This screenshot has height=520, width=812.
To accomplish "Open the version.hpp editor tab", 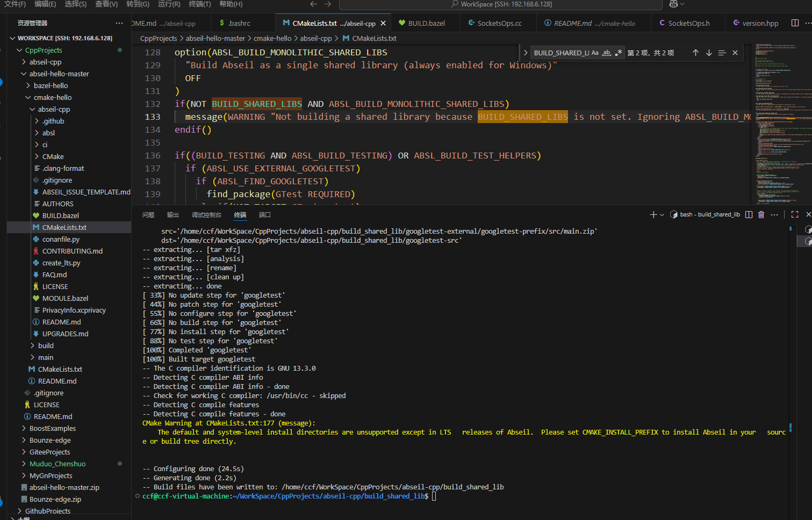I will (x=755, y=23).
